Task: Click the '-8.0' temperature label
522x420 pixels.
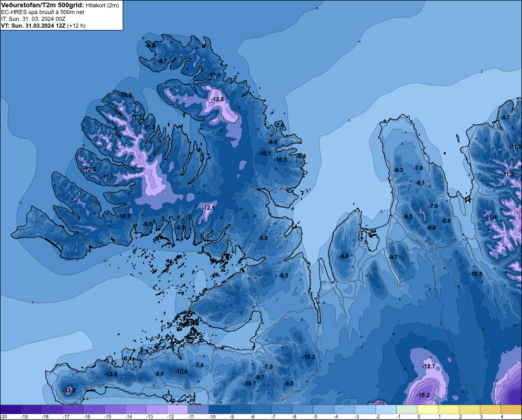Action: click(x=159, y=374)
